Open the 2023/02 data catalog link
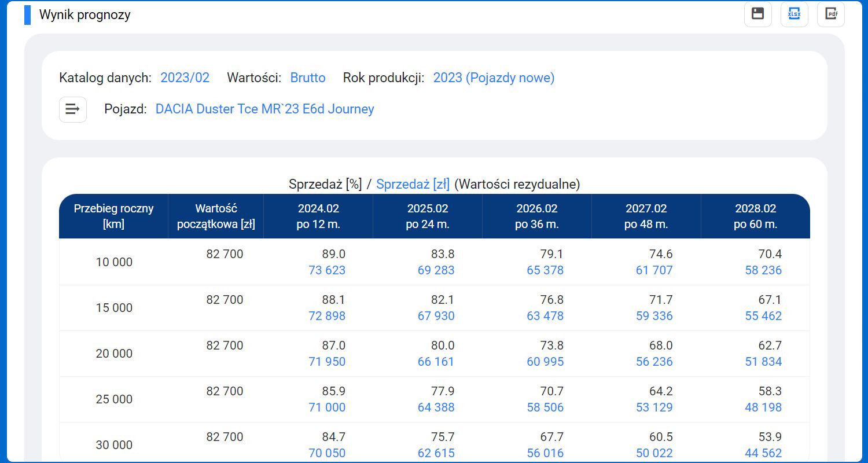 [185, 78]
